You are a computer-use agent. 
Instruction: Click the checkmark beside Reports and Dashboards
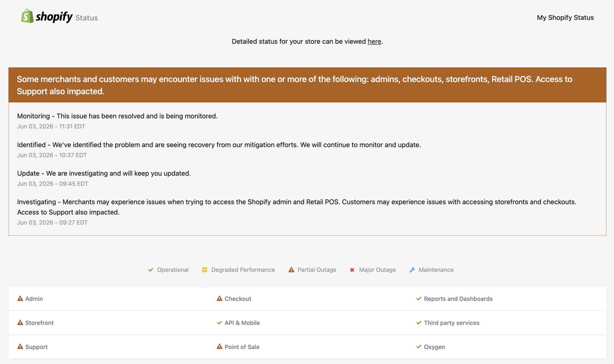(419, 299)
